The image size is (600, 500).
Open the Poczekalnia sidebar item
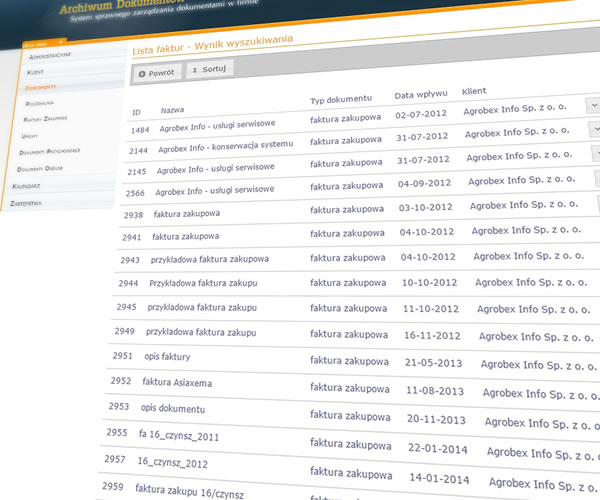[x=39, y=103]
